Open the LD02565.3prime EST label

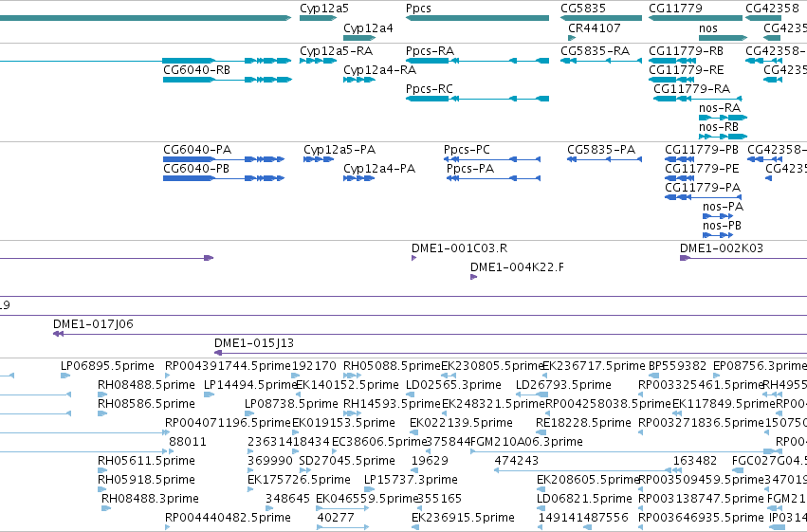[x=453, y=385]
